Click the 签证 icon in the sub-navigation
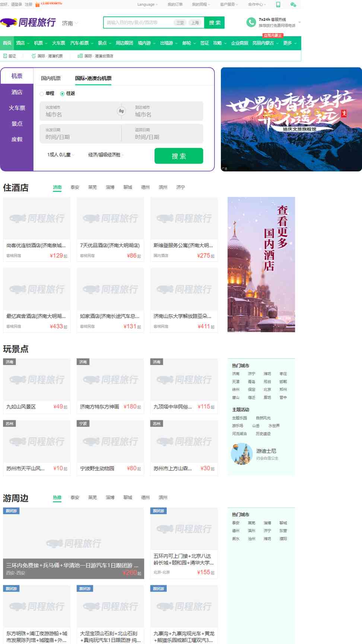Screen dimensions: 362x644 5,56
